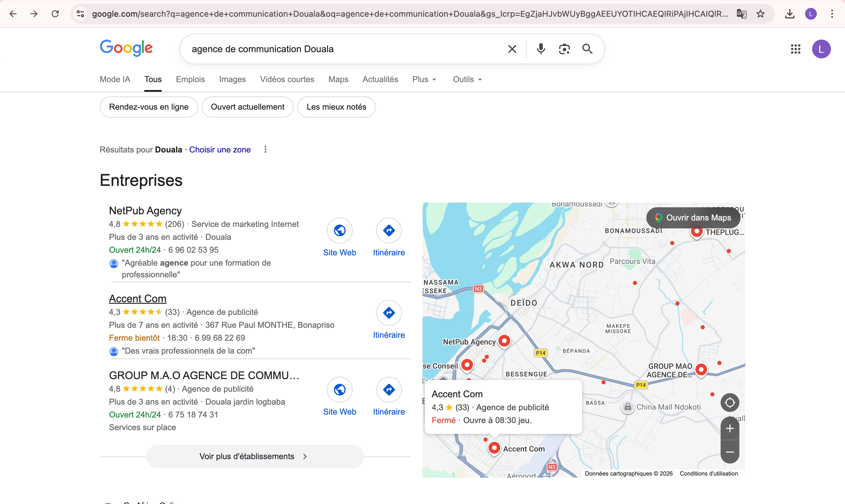
Task: Expand the Plus menu
Action: pyautogui.click(x=423, y=79)
